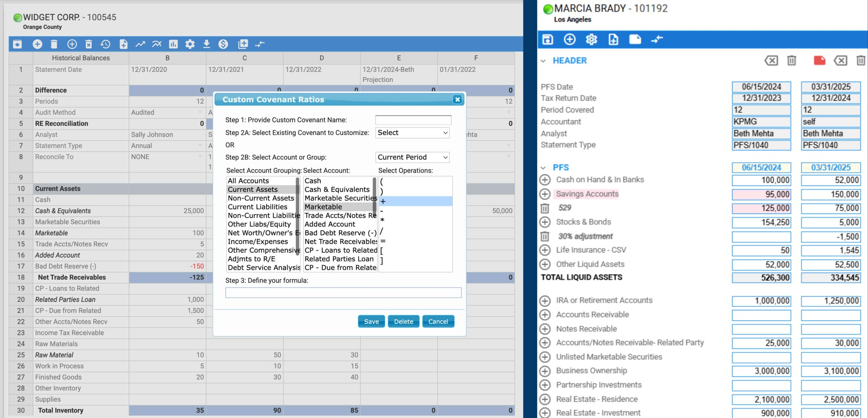
Task: Open the NONE Reconcile To dropdown in column B
Action: [200, 157]
